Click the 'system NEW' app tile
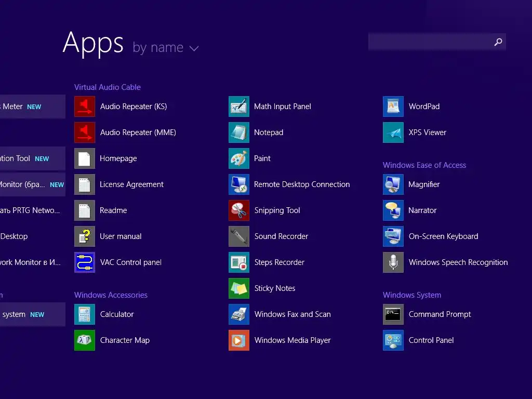Viewport: 532px width, 399px height. [33, 314]
